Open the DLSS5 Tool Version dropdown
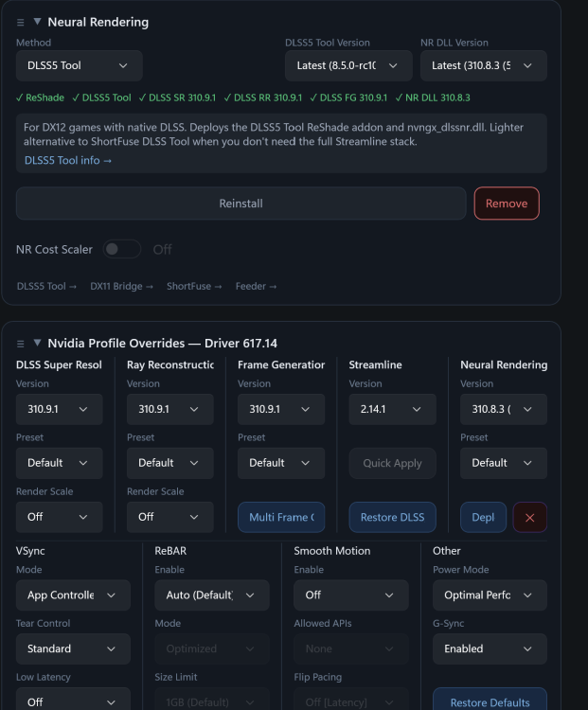This screenshot has height=710, width=588. [348, 65]
